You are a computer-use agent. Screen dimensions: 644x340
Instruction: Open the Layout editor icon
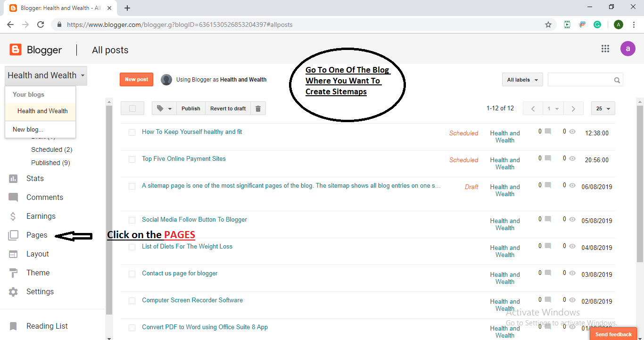[14, 254]
